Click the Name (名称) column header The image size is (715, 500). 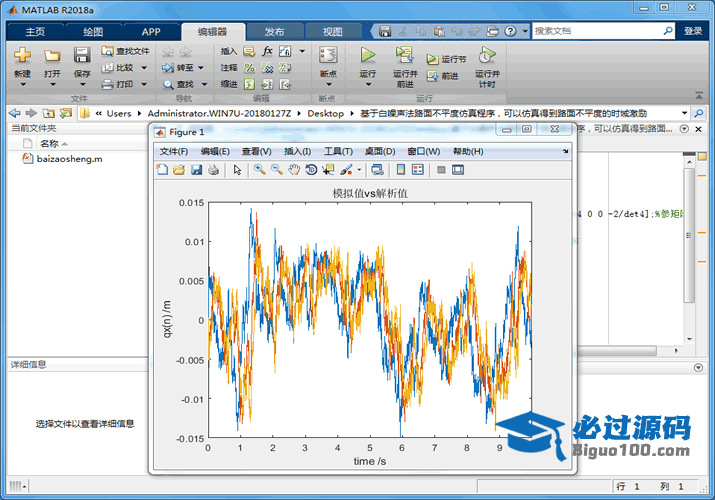point(49,144)
